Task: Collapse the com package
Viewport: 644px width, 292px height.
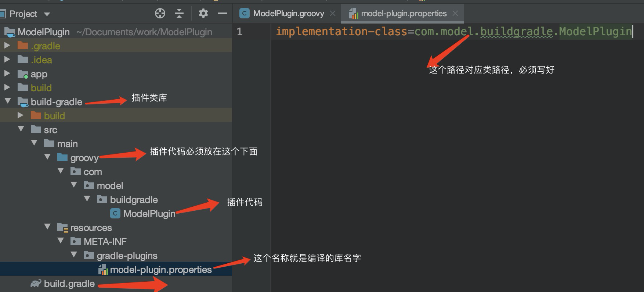Action: pos(61,171)
